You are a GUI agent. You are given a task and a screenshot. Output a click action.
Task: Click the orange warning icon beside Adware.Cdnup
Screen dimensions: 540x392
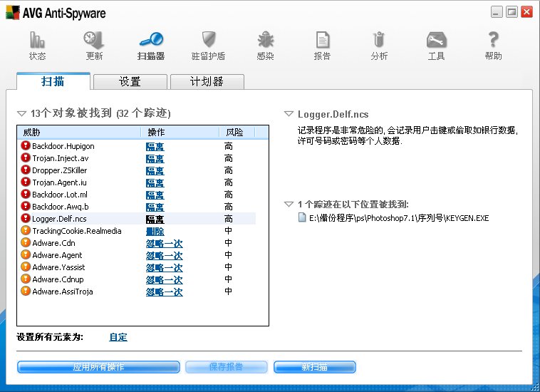point(26,279)
